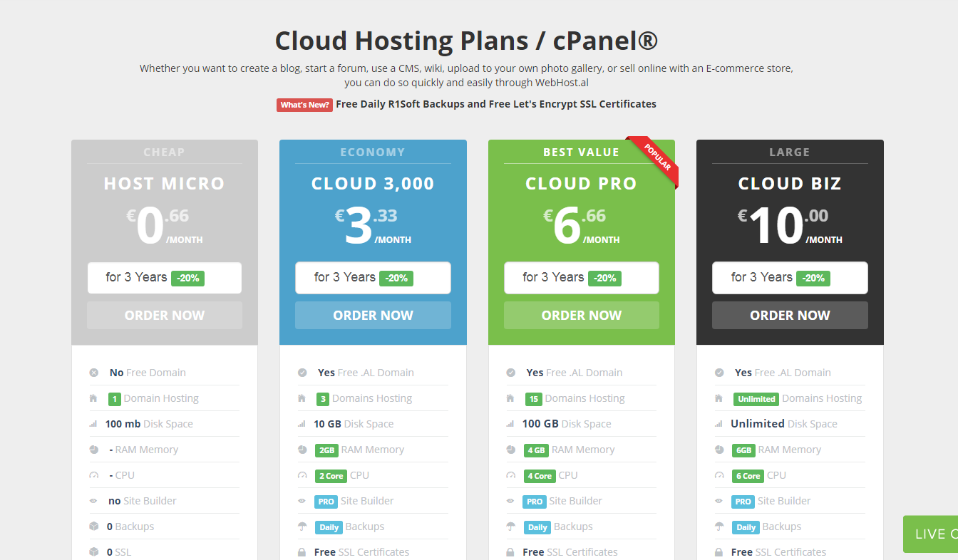Image resolution: width=958 pixels, height=560 pixels.
Task: Click the eye icon beside no Site Builder
Action: [x=94, y=501]
